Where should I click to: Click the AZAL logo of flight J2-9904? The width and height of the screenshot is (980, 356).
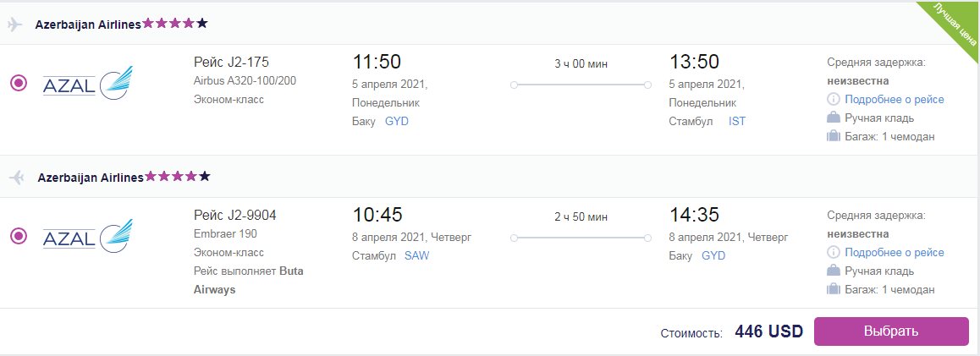click(87, 235)
